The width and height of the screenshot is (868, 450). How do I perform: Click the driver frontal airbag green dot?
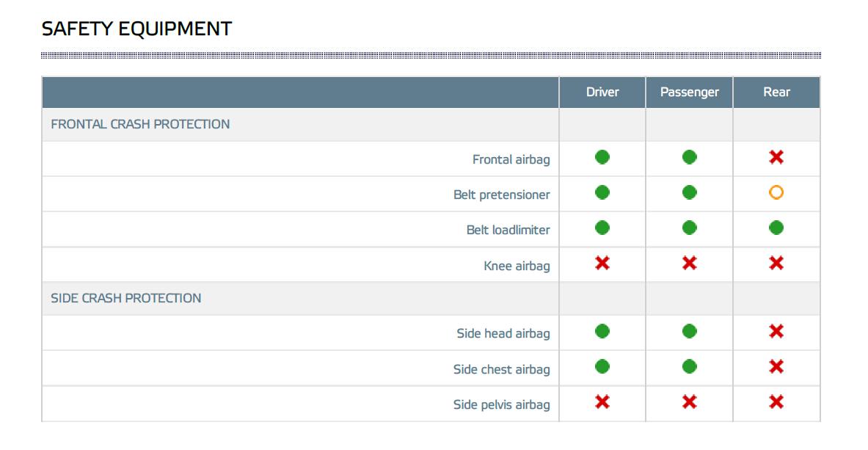point(602,157)
